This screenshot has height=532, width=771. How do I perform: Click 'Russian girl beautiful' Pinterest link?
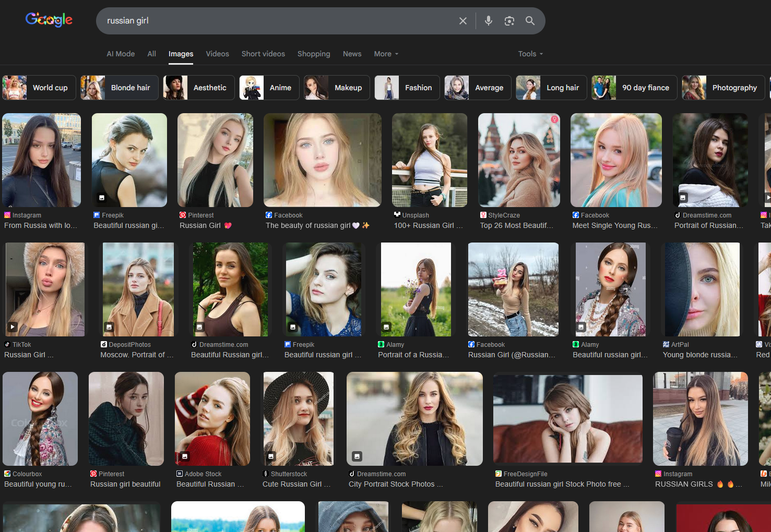125,484
